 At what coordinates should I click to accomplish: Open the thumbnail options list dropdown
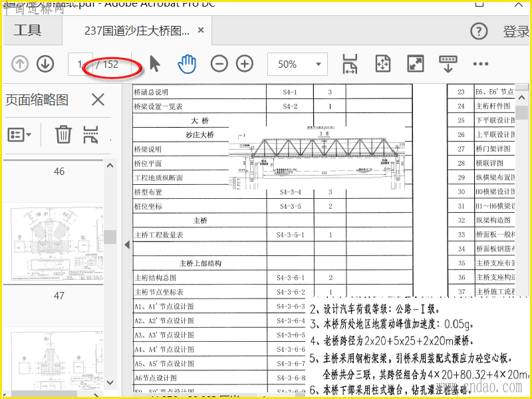click(19, 135)
